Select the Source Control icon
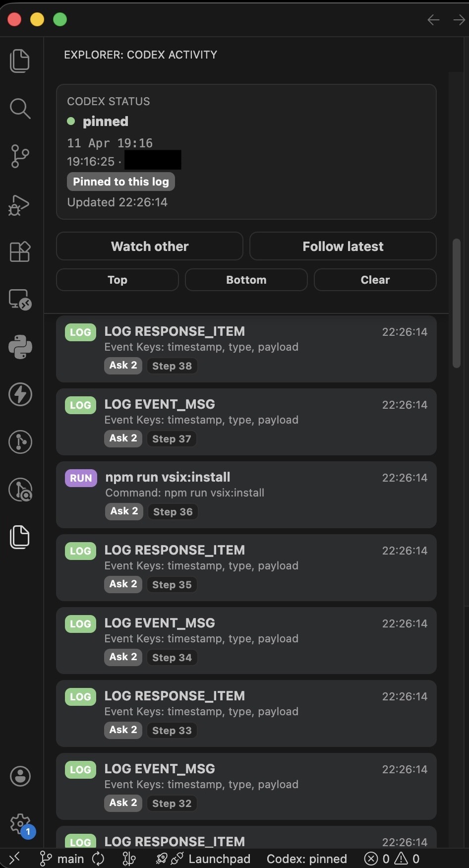 click(20, 156)
